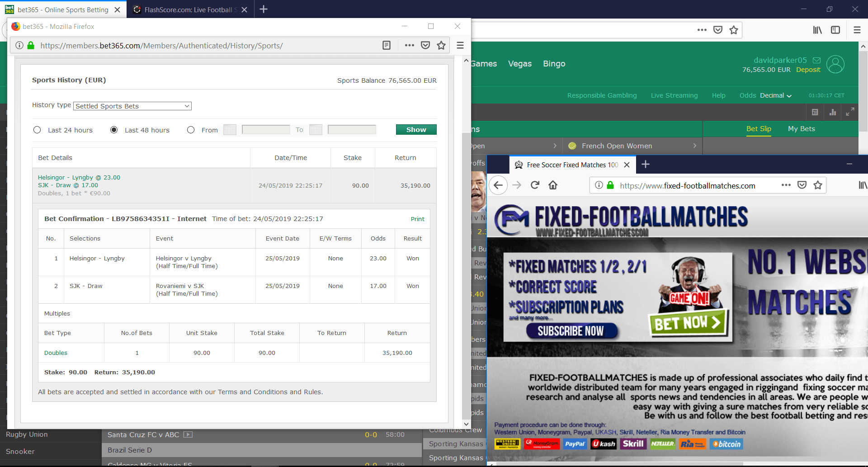Open Live Streaming link
Viewport: 868px width, 467px height.
675,95
